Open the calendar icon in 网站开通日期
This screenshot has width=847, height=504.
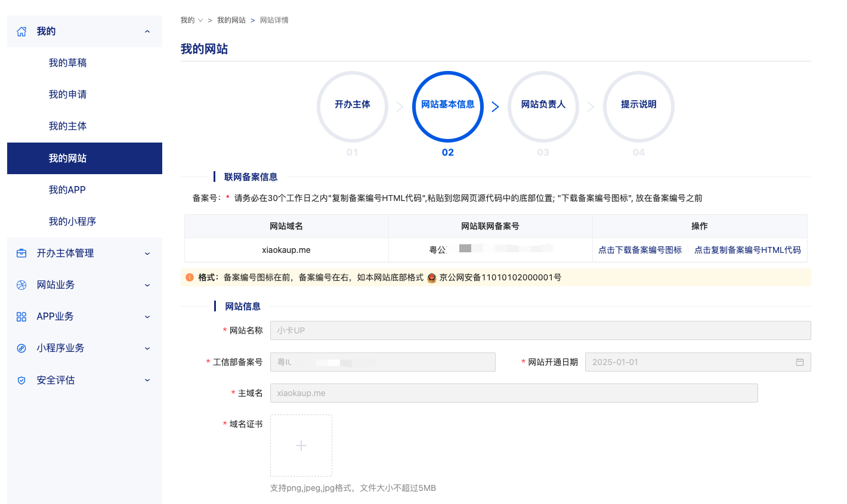point(800,362)
